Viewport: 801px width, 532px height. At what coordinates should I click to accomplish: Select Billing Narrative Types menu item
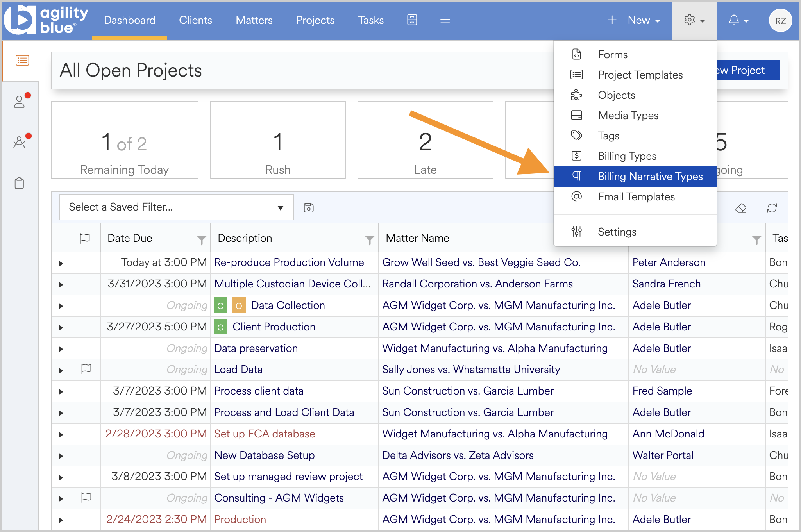(x=635, y=176)
